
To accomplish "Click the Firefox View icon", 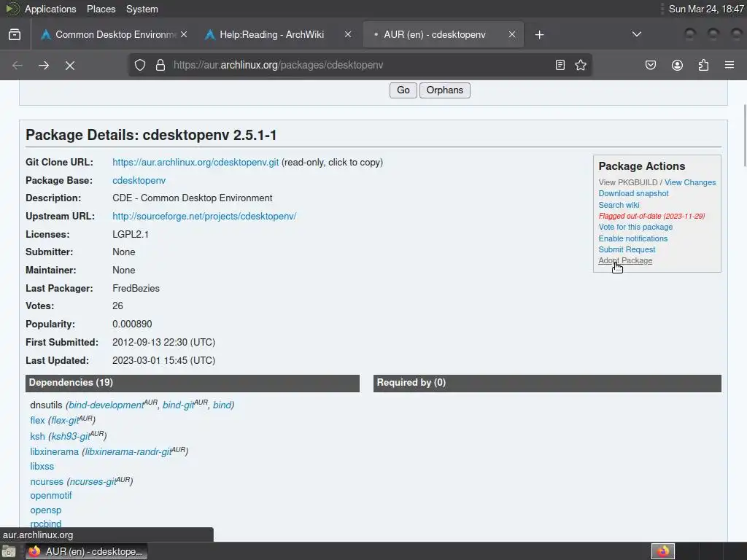I will tap(15, 35).
